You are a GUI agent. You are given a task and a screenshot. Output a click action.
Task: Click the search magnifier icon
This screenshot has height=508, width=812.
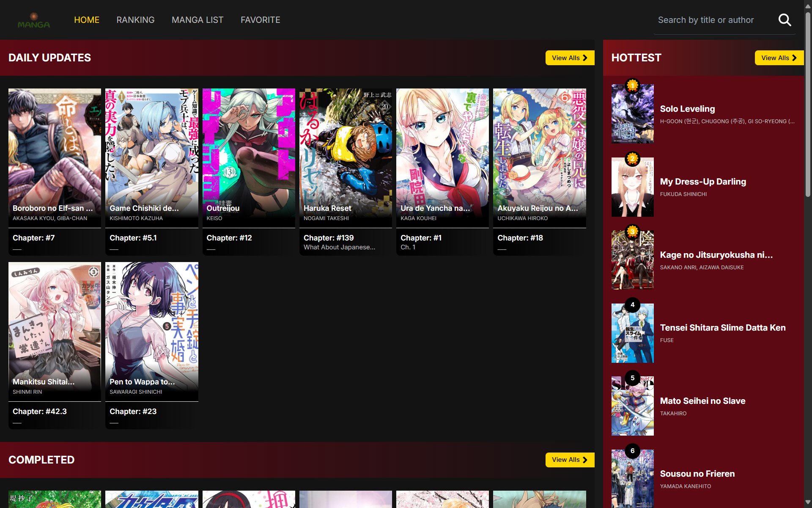[x=785, y=20]
